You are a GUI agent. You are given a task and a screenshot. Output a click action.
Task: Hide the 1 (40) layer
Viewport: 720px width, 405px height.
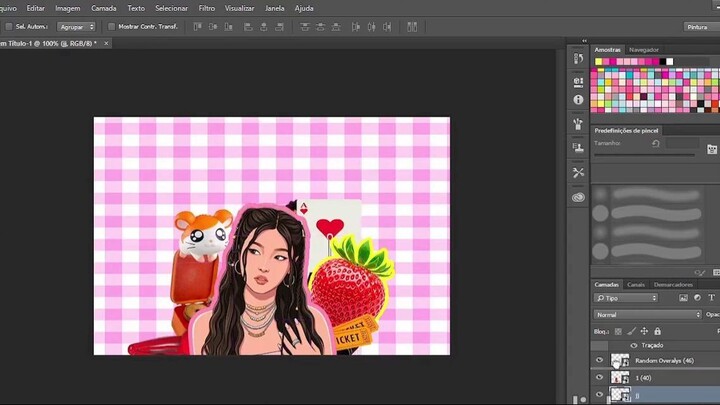[599, 377]
